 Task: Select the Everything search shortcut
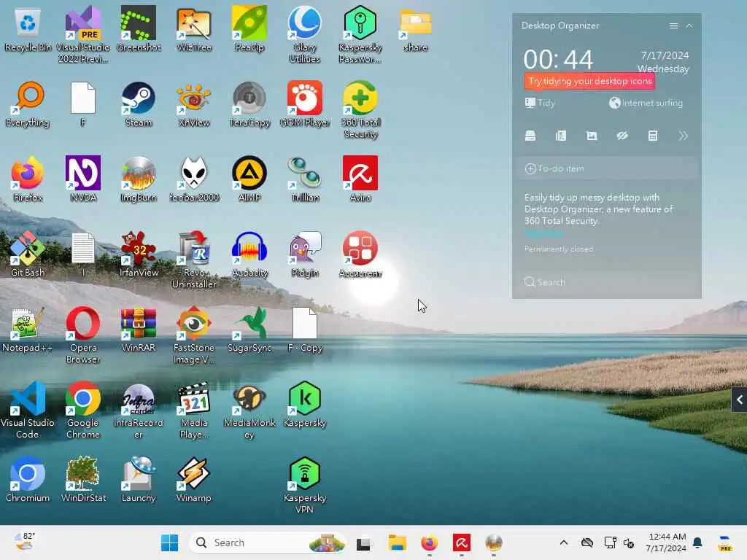[28, 104]
